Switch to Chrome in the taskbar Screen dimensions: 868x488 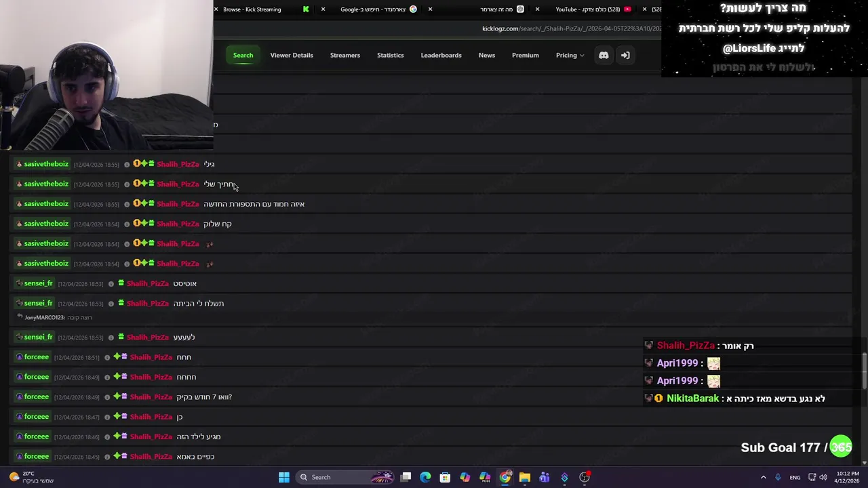click(x=505, y=477)
